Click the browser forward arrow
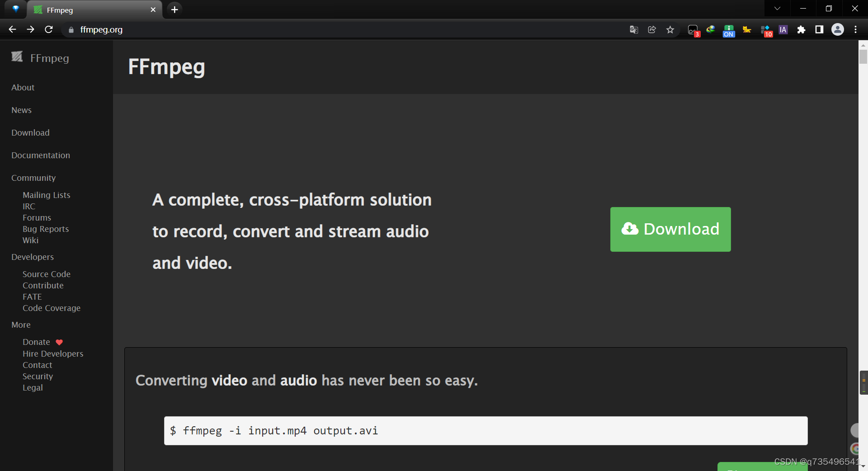This screenshot has width=868, height=471. [x=30, y=29]
